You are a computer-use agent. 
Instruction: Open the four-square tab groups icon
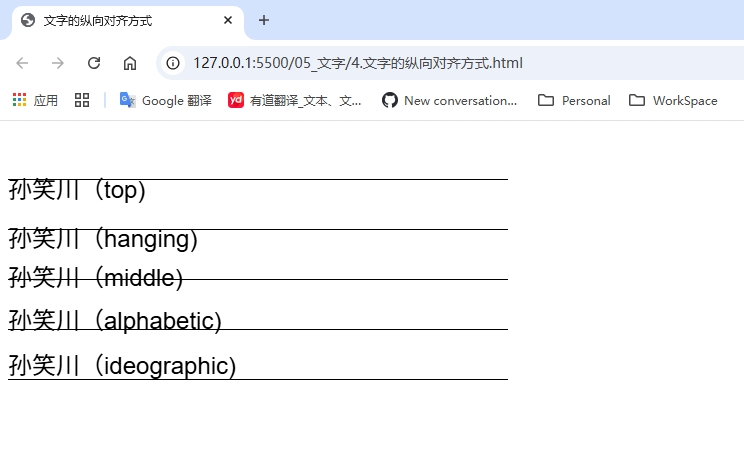pos(82,100)
